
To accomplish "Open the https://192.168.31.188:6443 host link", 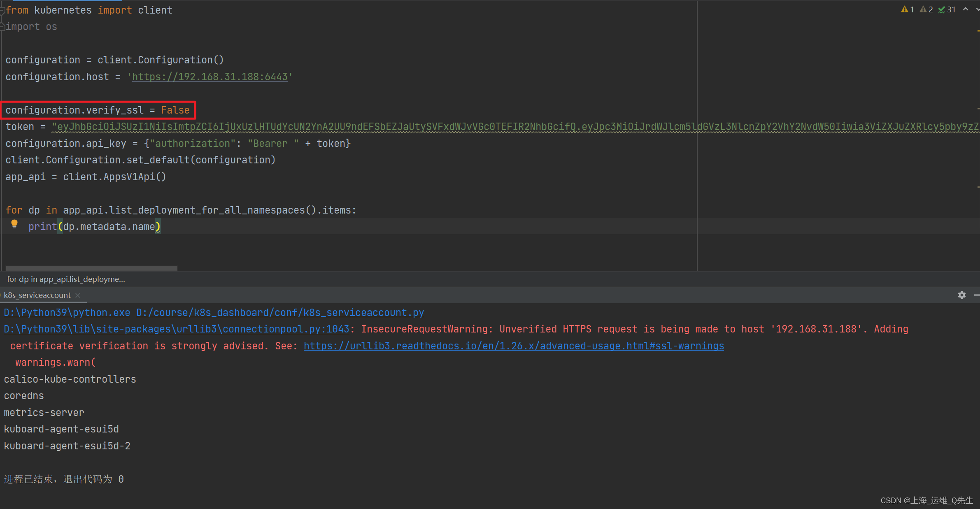I will pos(210,77).
